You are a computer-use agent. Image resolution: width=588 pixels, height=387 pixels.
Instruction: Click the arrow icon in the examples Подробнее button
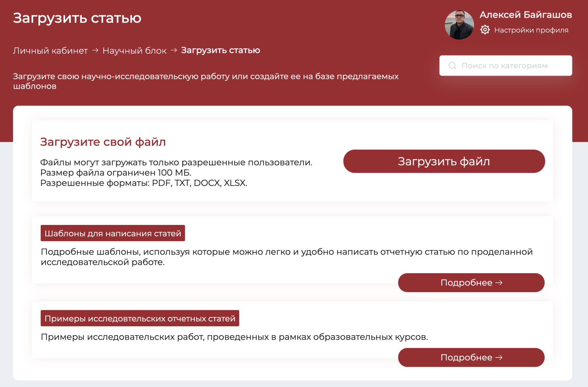pos(499,357)
